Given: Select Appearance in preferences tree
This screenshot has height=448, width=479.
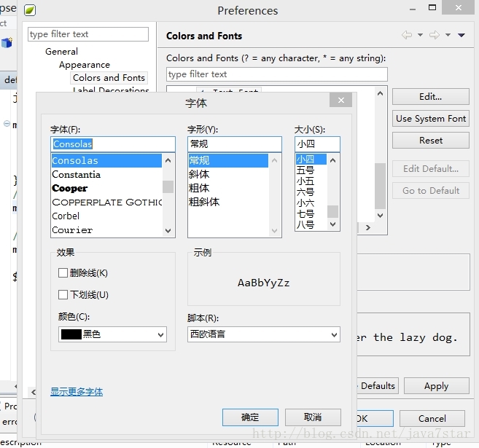Looking at the screenshot, I should coord(85,65).
